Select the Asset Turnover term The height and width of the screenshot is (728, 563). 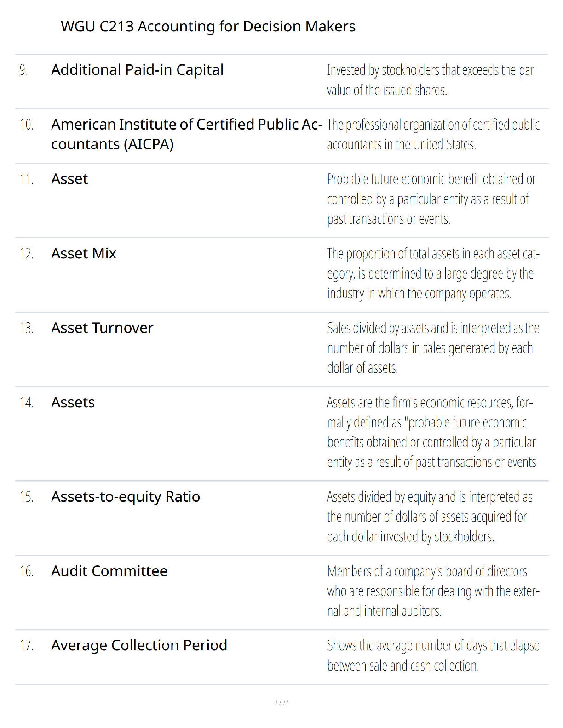pos(102,328)
